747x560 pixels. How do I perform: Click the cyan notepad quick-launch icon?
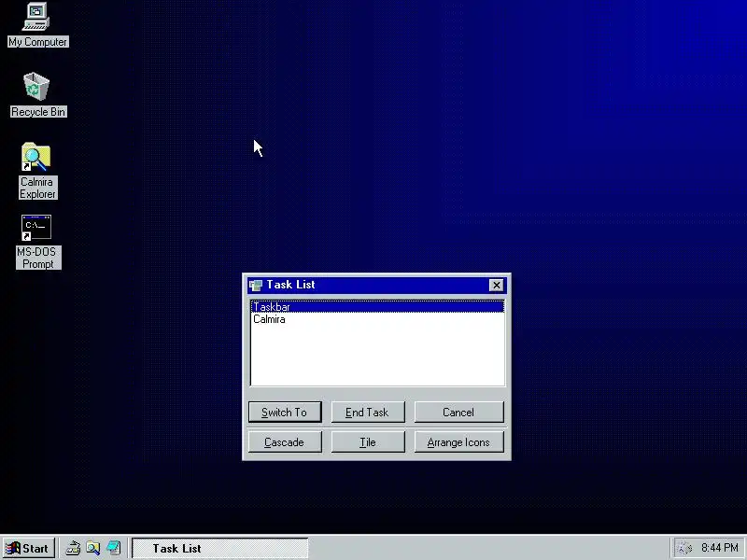coord(114,548)
